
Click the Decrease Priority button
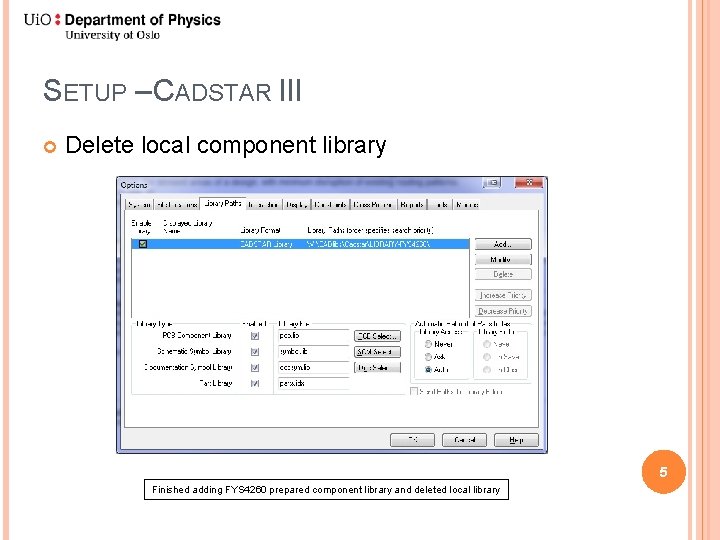click(503, 311)
